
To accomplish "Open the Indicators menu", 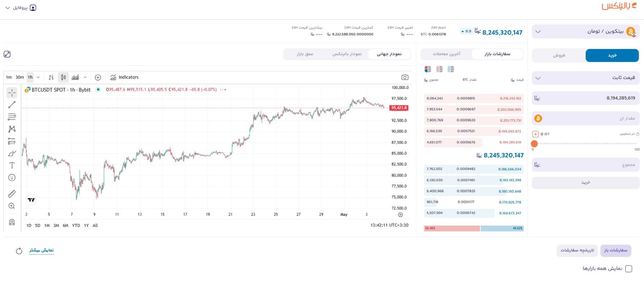I will click(125, 77).
